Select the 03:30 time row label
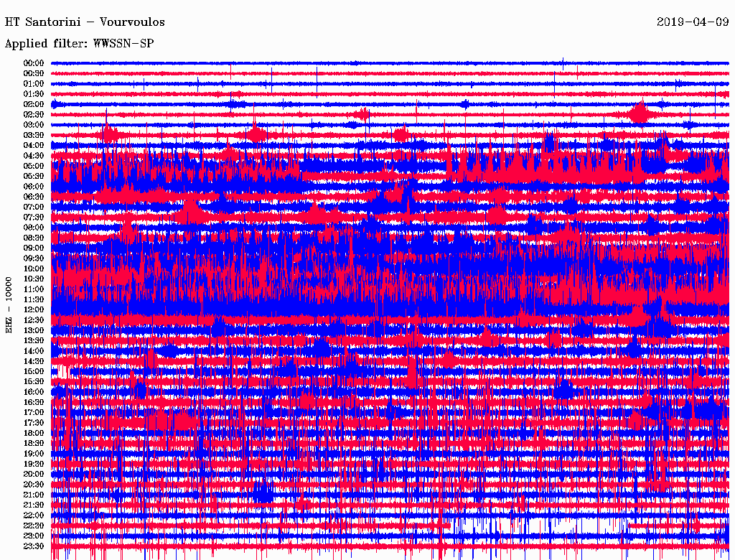The image size is (735, 560). pyautogui.click(x=33, y=135)
